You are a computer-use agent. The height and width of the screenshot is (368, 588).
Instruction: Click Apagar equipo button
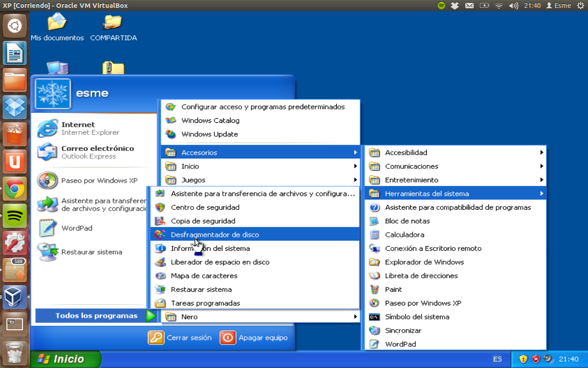(254, 338)
